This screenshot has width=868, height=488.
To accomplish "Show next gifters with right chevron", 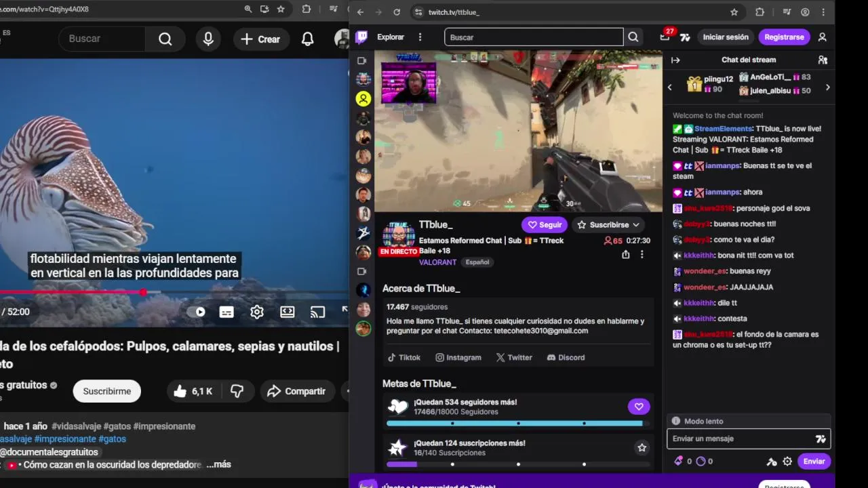I will pos(827,87).
